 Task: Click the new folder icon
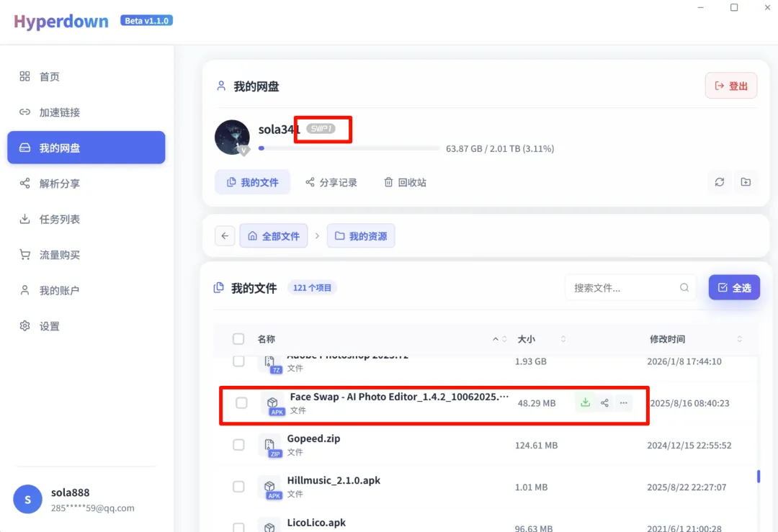click(746, 182)
